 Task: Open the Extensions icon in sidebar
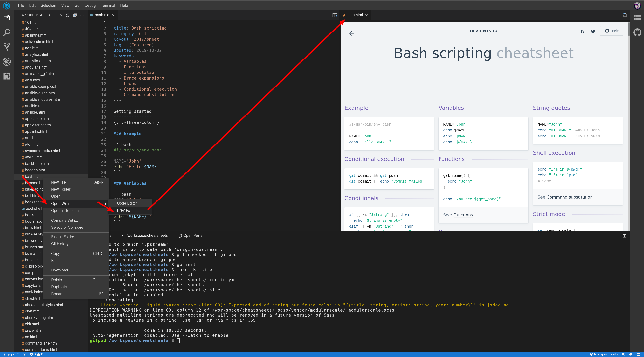click(7, 76)
